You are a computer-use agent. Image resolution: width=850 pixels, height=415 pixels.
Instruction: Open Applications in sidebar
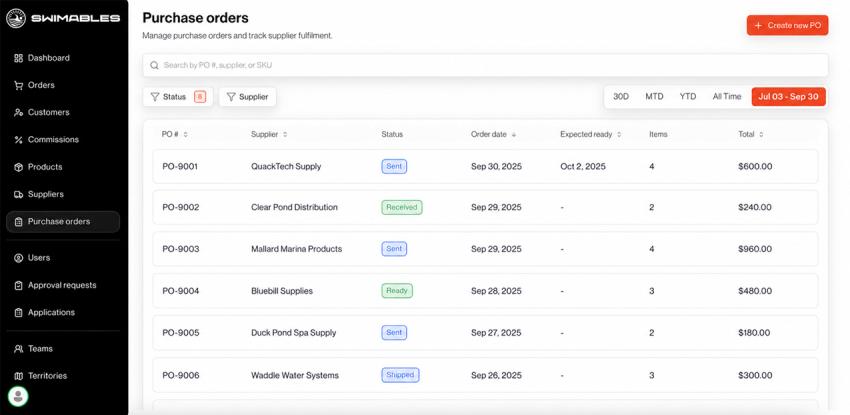(x=63, y=313)
